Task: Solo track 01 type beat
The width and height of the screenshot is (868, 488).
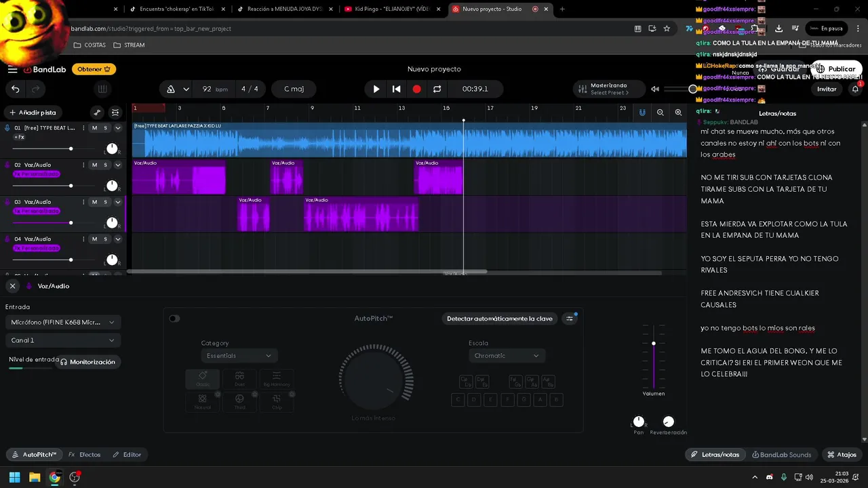Action: click(106, 128)
